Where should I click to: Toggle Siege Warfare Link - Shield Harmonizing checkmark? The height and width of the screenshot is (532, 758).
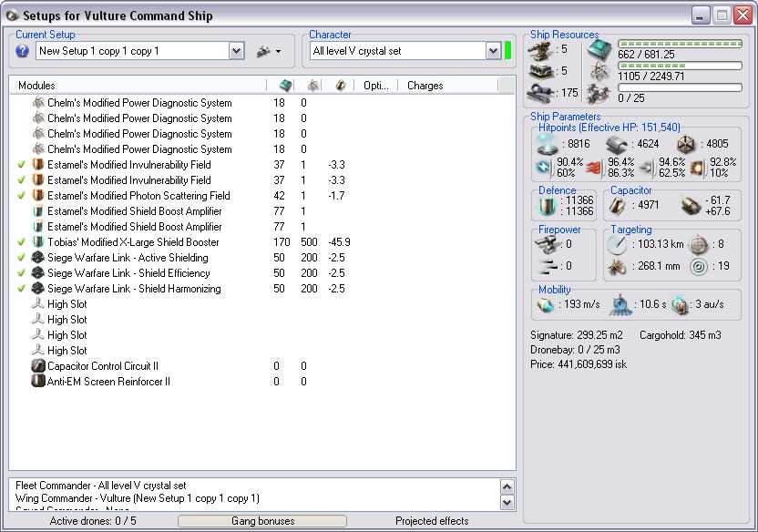[x=21, y=289]
